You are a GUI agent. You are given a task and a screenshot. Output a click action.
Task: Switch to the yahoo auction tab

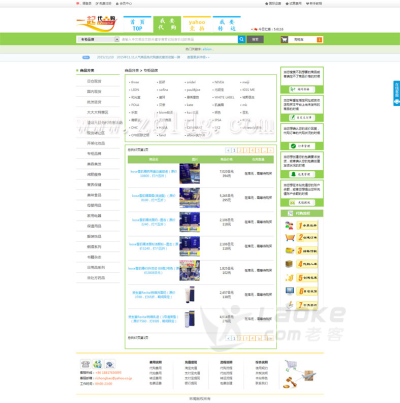click(197, 25)
